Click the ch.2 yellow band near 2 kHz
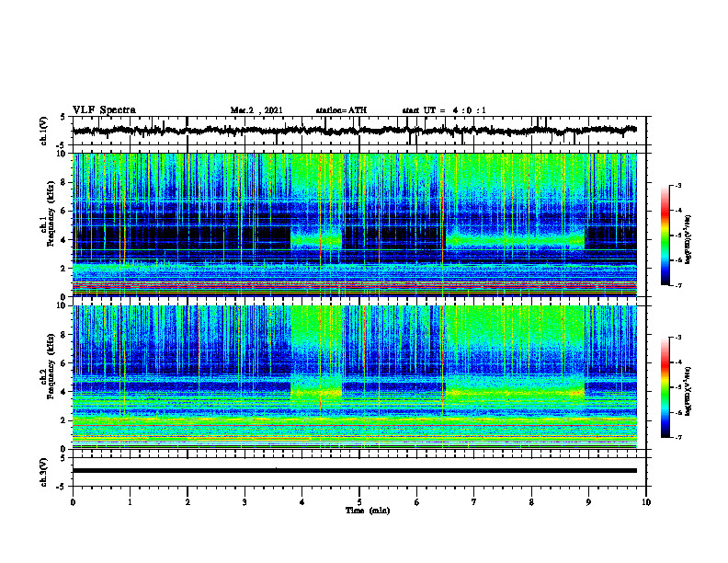 click(x=354, y=421)
